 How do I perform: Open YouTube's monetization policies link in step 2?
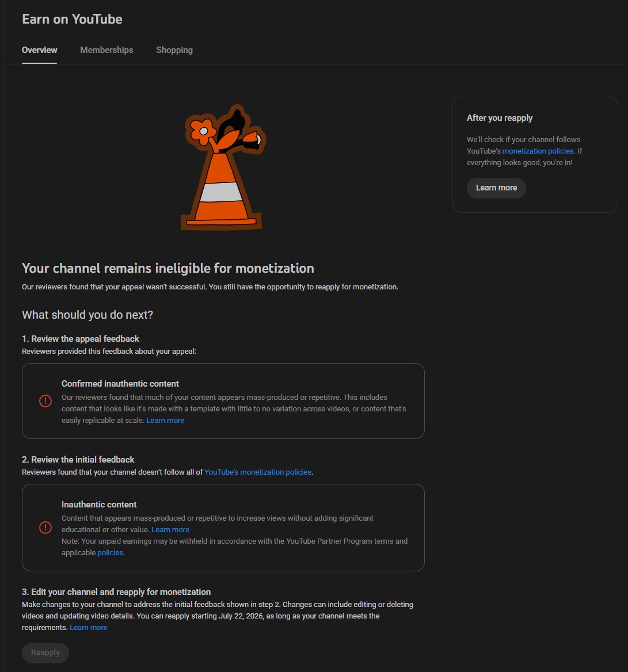[x=258, y=472]
